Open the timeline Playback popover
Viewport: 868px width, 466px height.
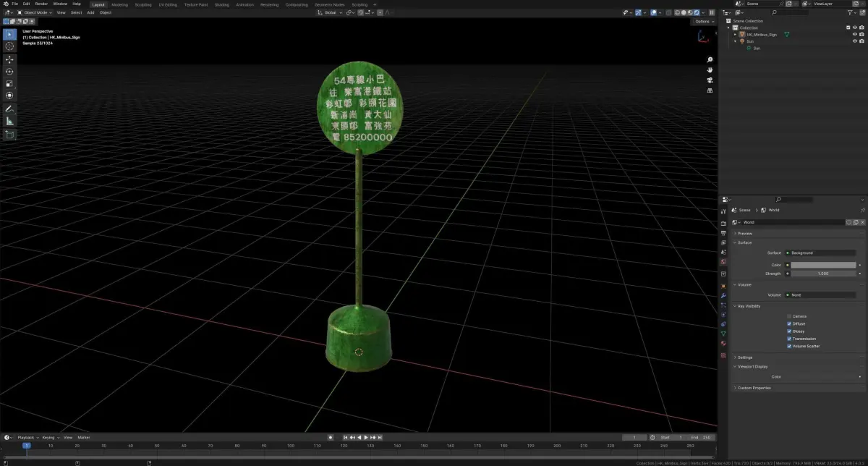(x=27, y=437)
